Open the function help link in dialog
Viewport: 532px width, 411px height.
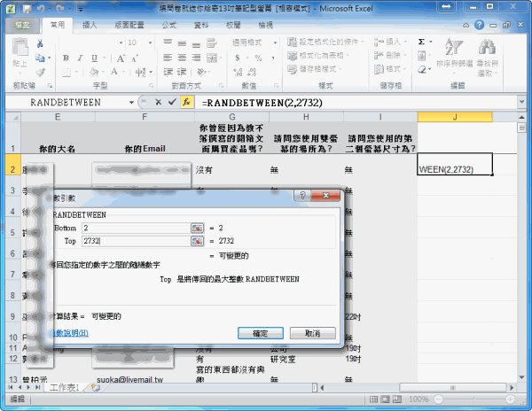69,333
